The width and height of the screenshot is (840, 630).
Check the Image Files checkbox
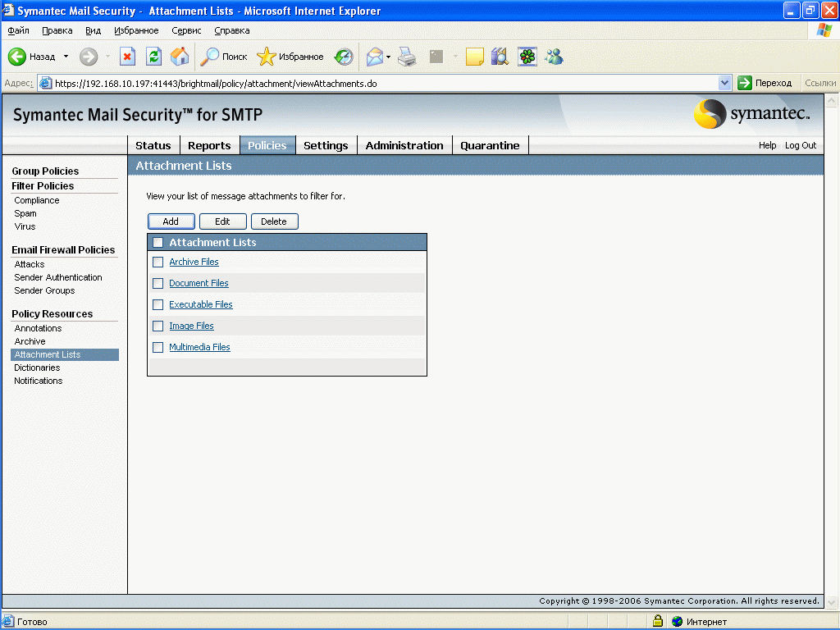pyautogui.click(x=158, y=326)
